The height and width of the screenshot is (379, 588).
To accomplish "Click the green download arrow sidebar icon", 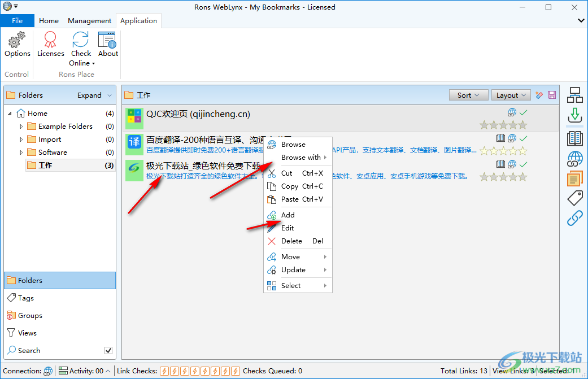I will (x=575, y=116).
